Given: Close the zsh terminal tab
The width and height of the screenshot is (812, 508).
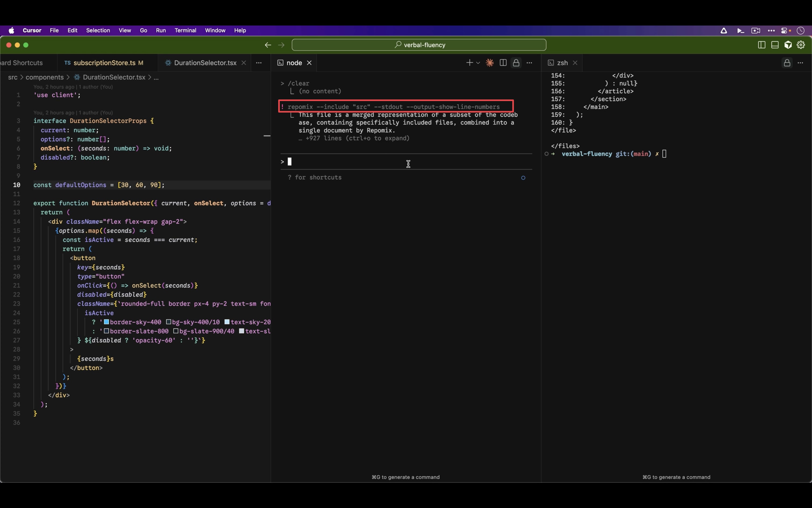Looking at the screenshot, I should (x=575, y=63).
